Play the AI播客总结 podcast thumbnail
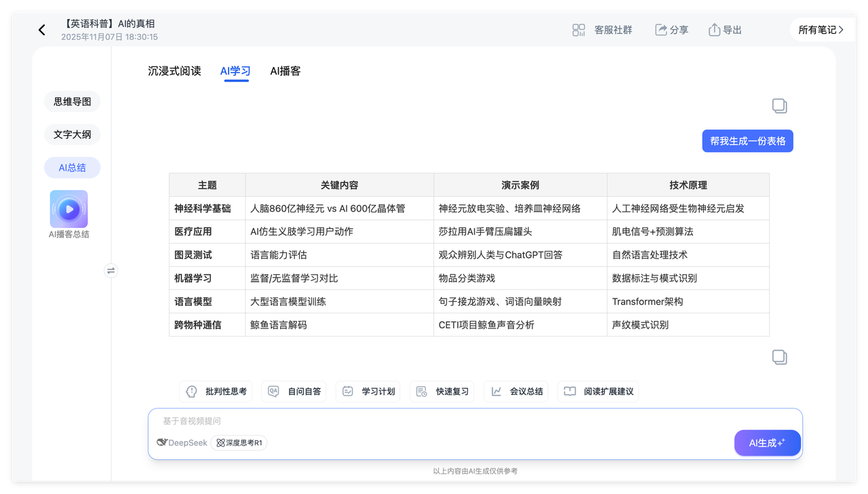868x494 pixels. [68, 209]
